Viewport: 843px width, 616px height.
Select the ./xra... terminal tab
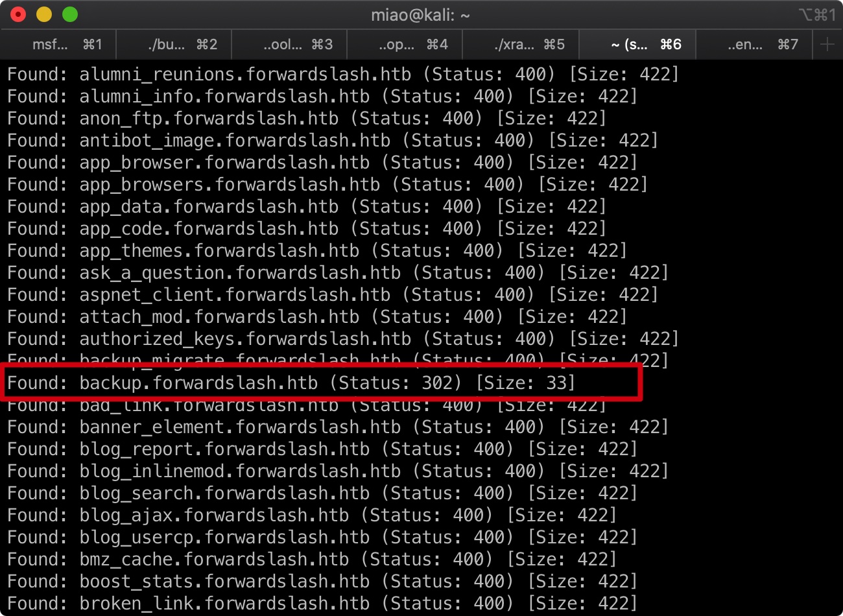521,45
